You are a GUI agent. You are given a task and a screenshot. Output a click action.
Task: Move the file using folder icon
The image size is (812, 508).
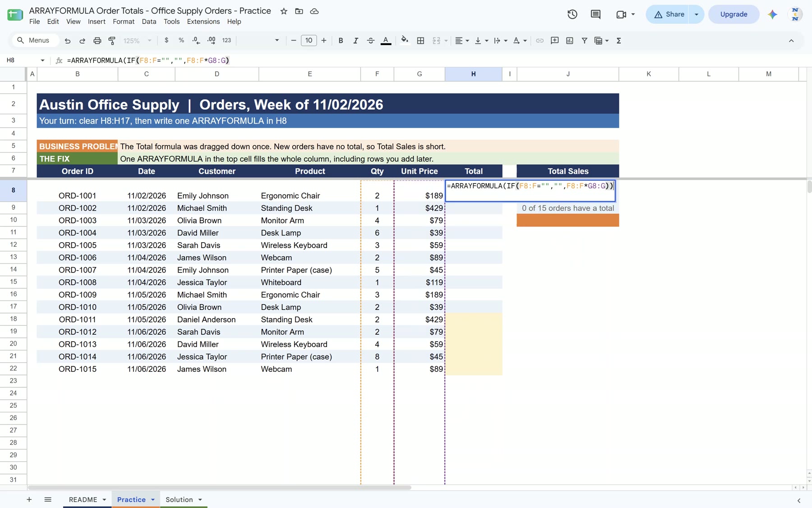click(299, 11)
